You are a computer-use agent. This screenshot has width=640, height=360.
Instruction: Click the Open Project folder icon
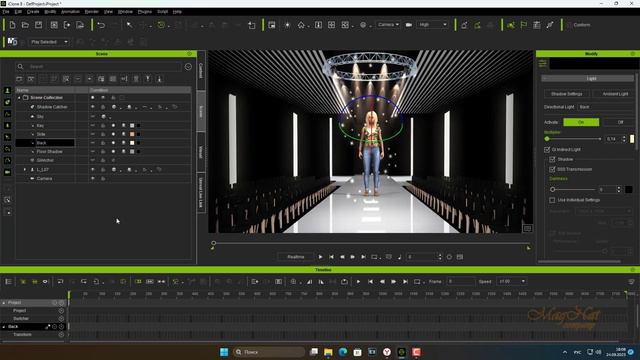(25, 25)
